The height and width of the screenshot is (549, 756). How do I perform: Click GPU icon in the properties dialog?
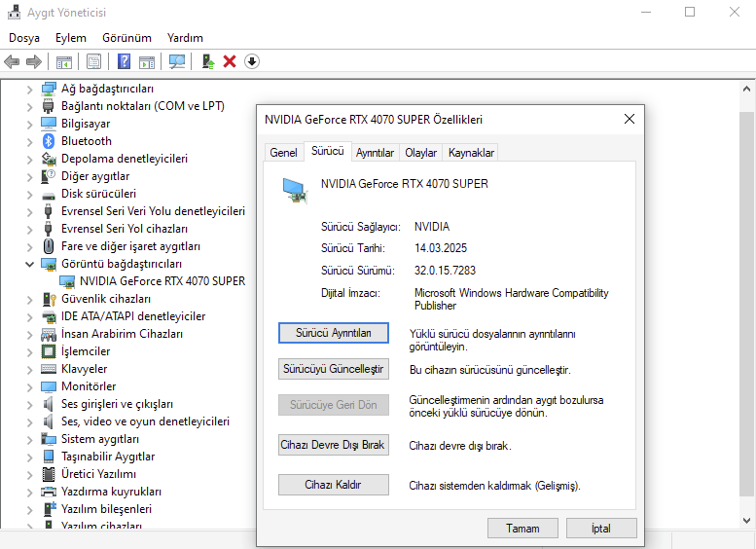[x=295, y=190]
